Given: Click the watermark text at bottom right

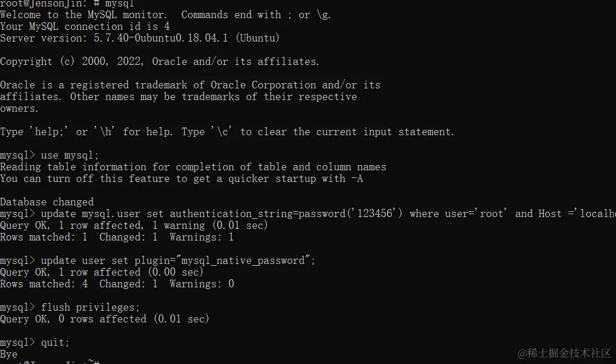Looking at the screenshot, I should point(564,353).
